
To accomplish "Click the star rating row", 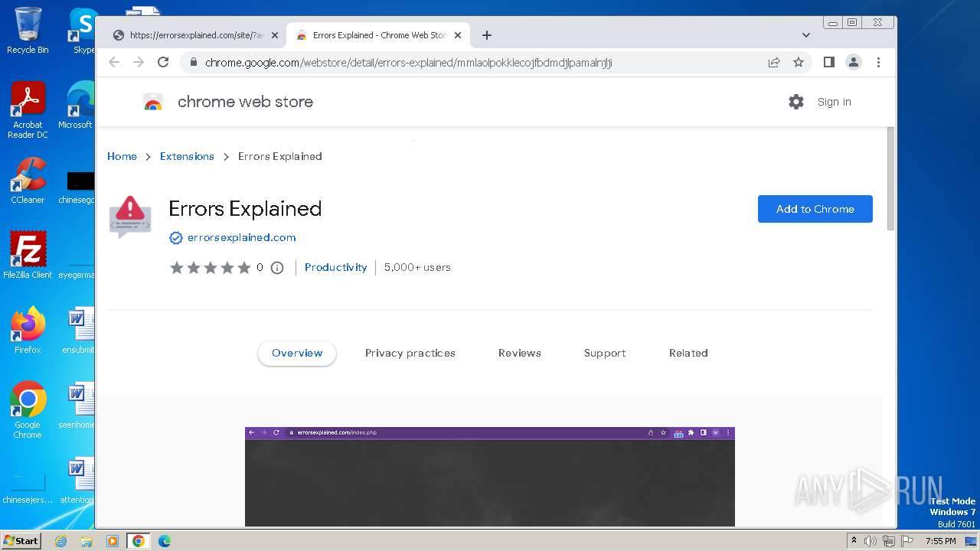I will coord(211,268).
